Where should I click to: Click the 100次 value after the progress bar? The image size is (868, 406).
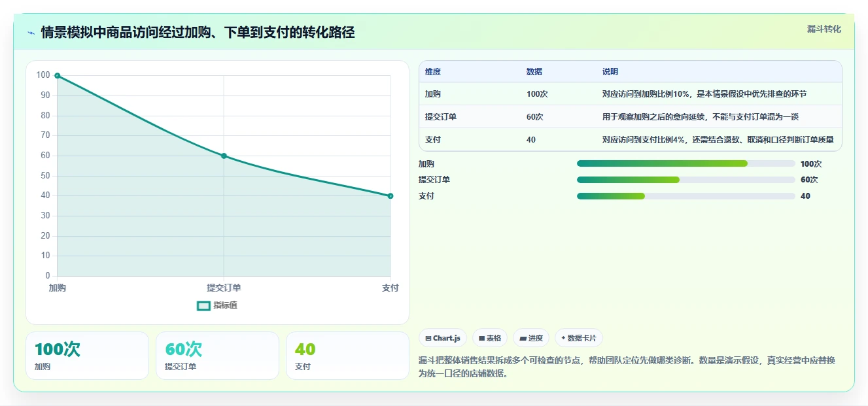click(811, 164)
